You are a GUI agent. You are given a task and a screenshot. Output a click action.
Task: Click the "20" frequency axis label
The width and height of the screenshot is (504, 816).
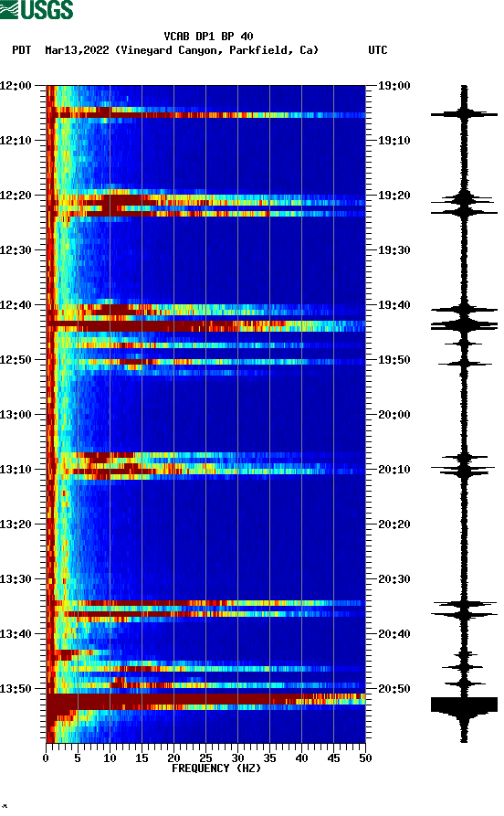point(173,758)
